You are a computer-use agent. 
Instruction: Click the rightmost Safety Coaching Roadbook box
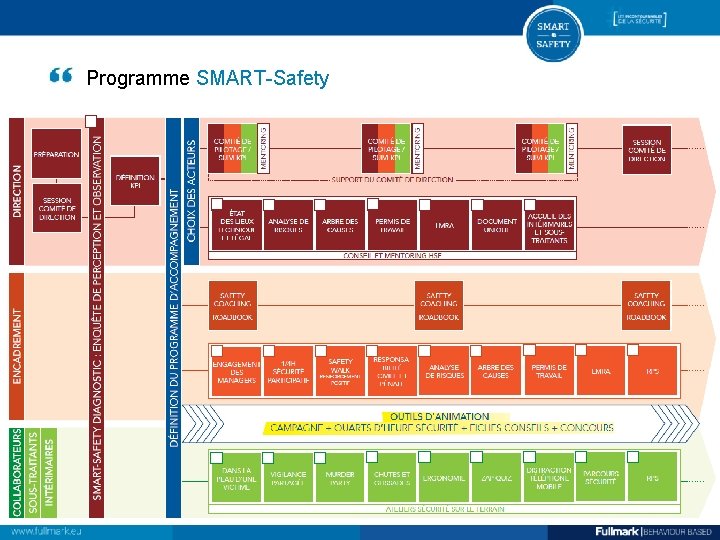coord(646,306)
